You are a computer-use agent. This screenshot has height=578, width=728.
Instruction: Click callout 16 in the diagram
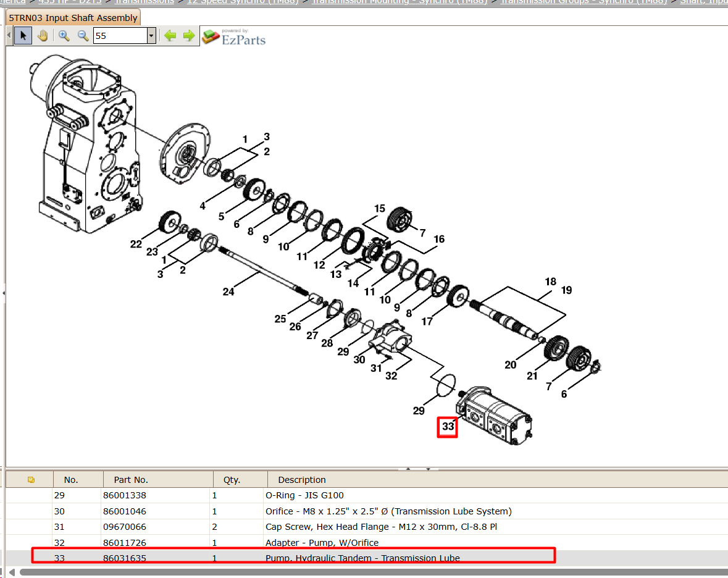[x=439, y=239]
